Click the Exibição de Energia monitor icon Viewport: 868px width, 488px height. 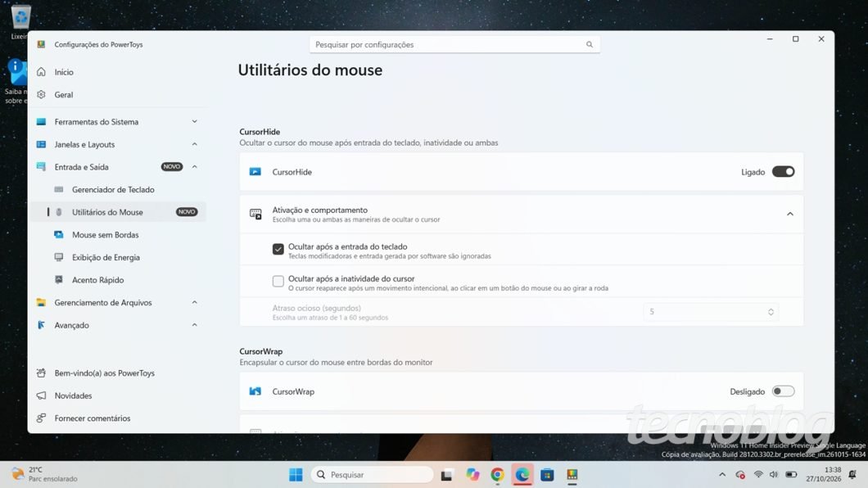59,257
